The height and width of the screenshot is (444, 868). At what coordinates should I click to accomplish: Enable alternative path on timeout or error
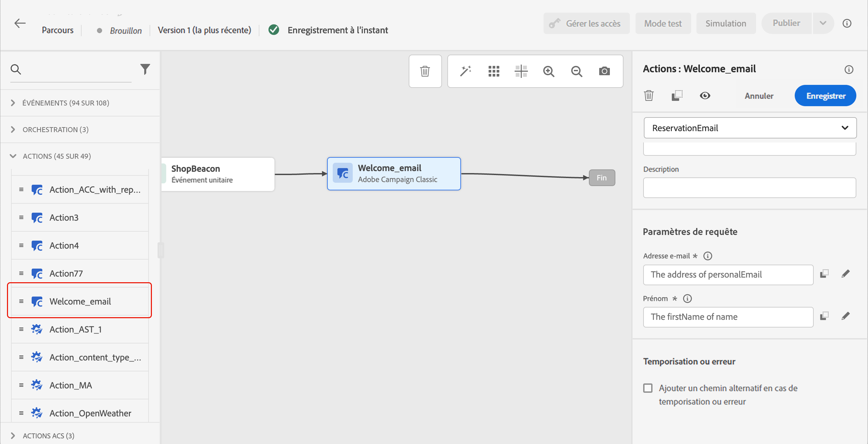(x=648, y=388)
